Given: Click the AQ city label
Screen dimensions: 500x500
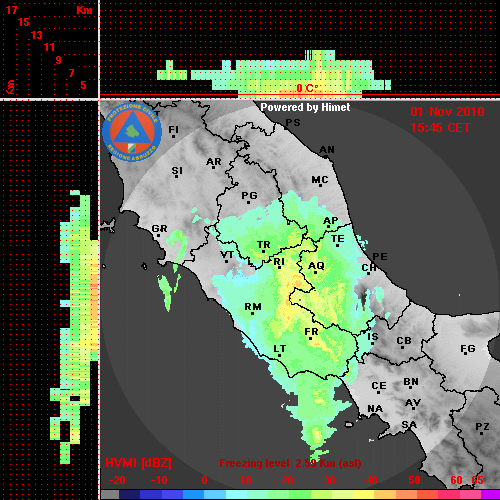Looking at the screenshot, I should point(316,266).
